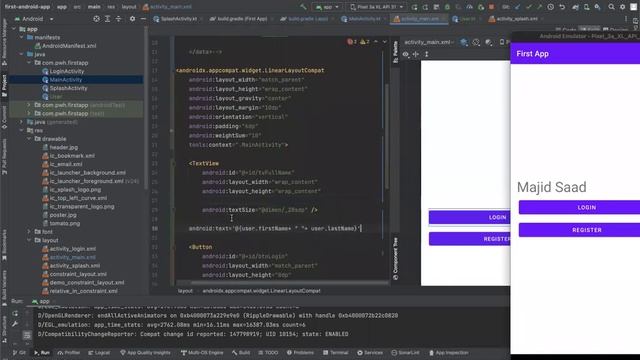
Task: Toggle the view options eye icon in preview
Action: [x=405, y=54]
